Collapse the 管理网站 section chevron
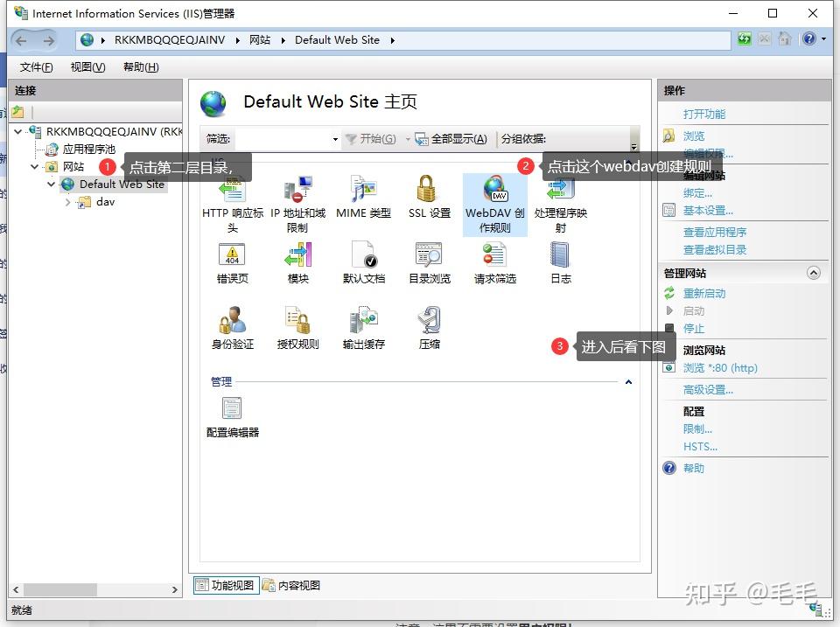 click(x=815, y=272)
